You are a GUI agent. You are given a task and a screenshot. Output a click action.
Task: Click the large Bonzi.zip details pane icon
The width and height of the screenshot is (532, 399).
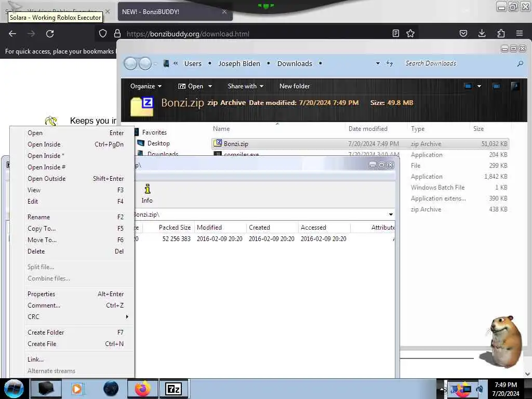pyautogui.click(x=142, y=107)
